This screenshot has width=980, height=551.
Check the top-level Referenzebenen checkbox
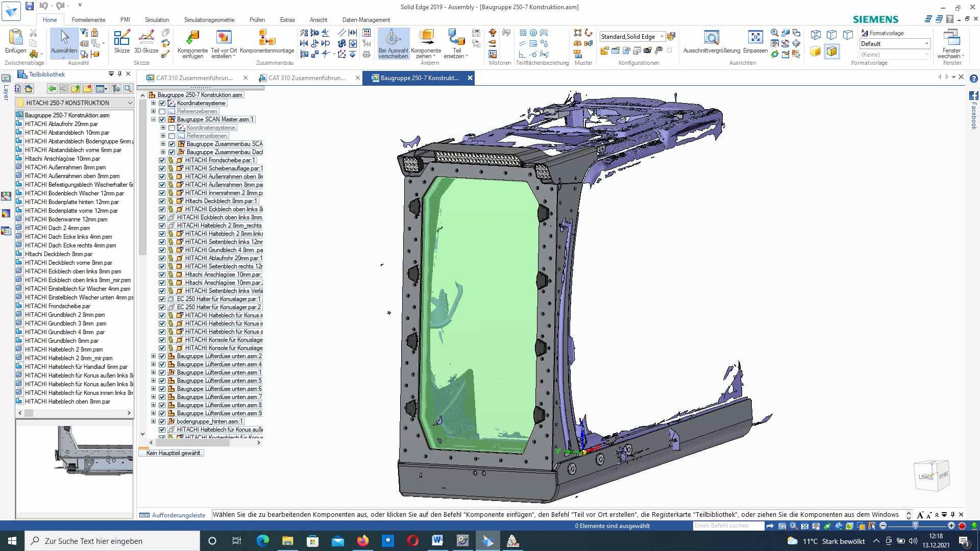click(x=162, y=111)
